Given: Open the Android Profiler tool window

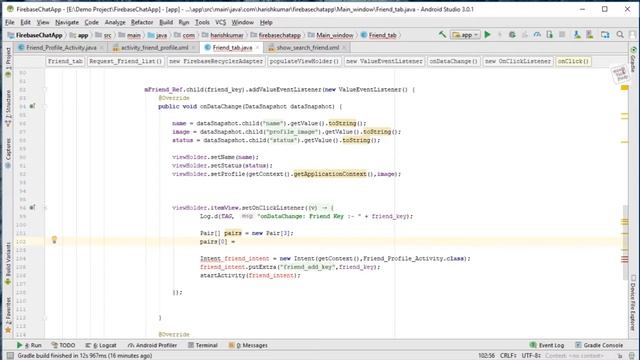Looking at the screenshot, I should 153,345.
